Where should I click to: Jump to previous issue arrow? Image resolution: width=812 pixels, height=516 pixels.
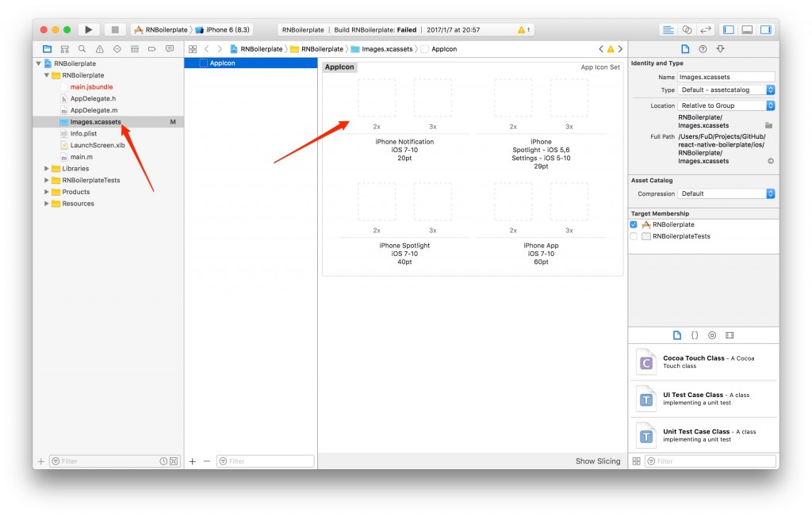601,48
